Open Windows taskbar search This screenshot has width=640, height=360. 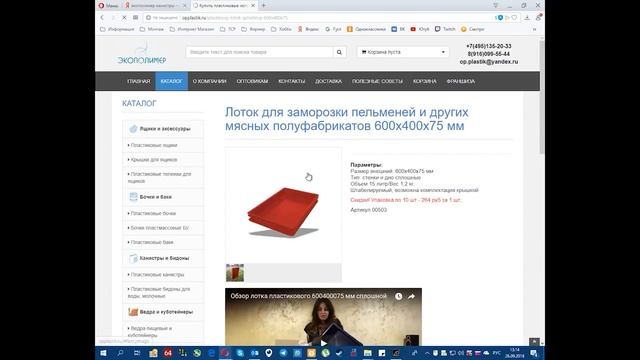point(120,353)
